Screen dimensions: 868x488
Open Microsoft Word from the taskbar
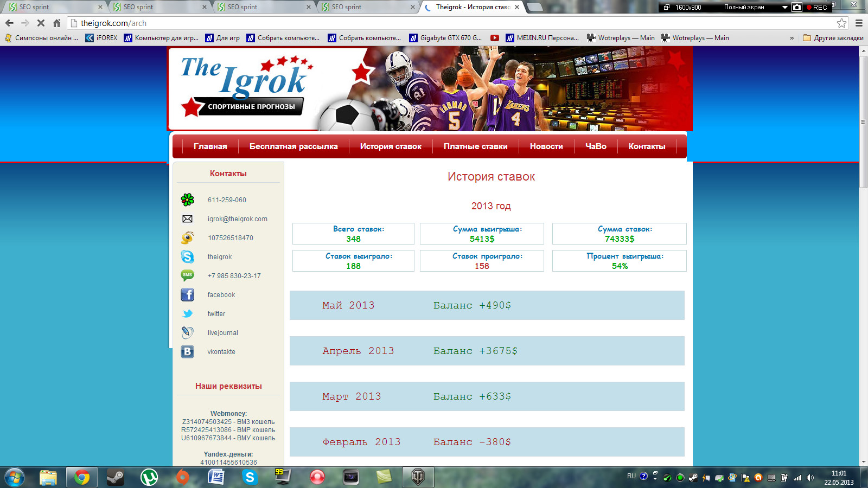(x=216, y=477)
